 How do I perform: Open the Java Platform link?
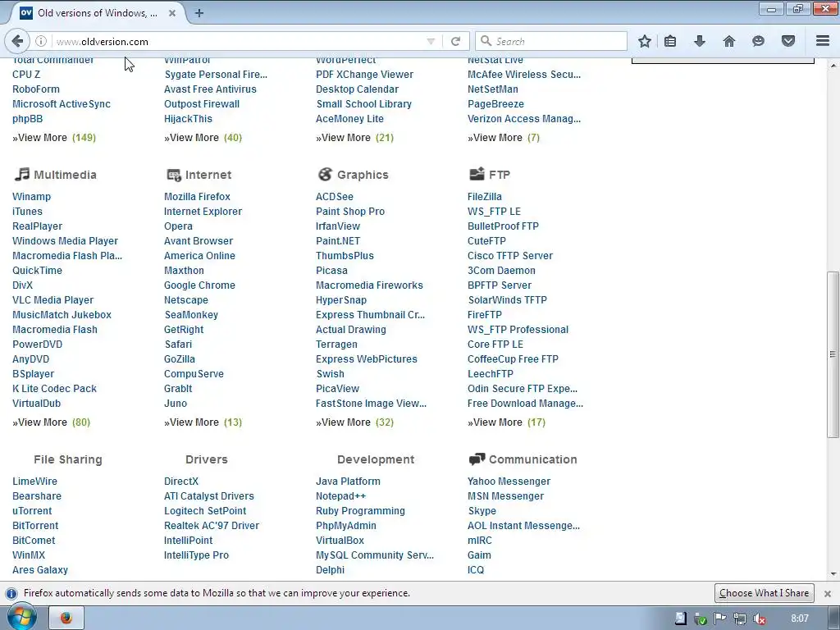[x=348, y=481]
